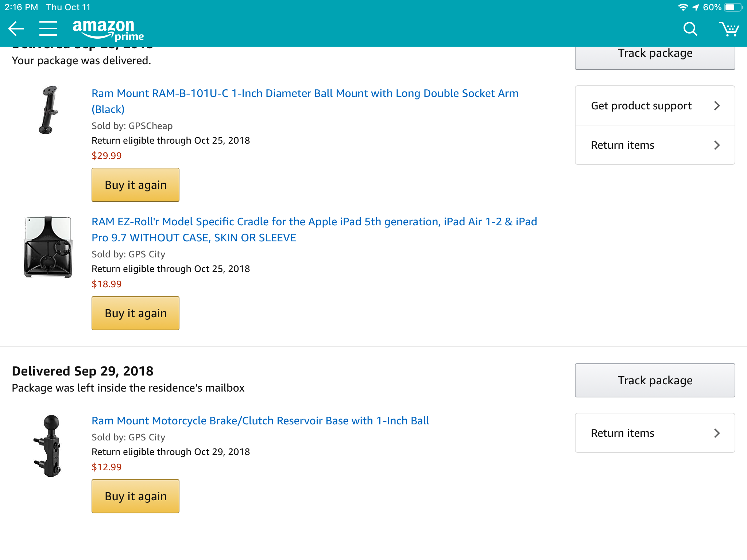Tap "Your package was delivered." text
747x560 pixels.
pos(81,61)
